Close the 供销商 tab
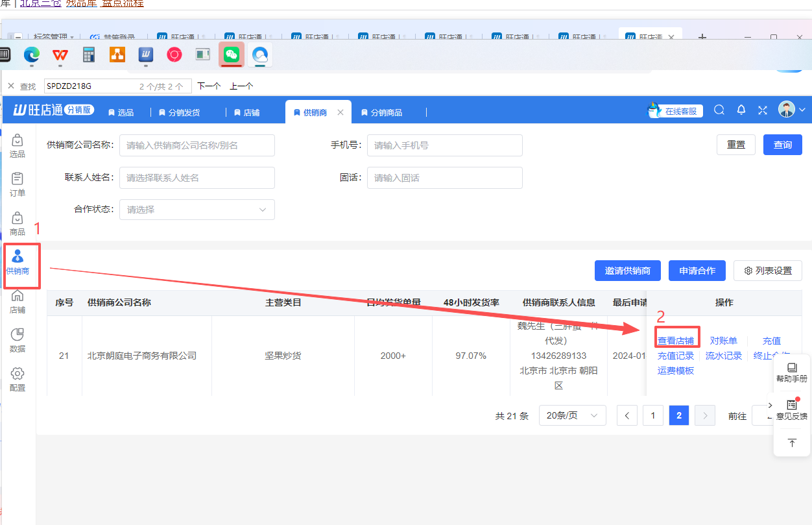This screenshot has width=812, height=525. coord(340,112)
